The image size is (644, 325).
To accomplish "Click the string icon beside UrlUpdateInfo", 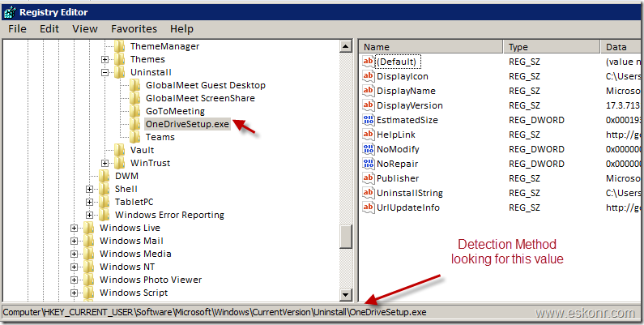I will [x=369, y=207].
